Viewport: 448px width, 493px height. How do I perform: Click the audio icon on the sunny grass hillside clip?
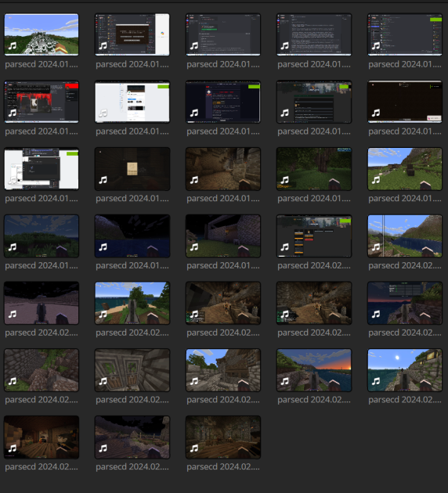(x=376, y=180)
